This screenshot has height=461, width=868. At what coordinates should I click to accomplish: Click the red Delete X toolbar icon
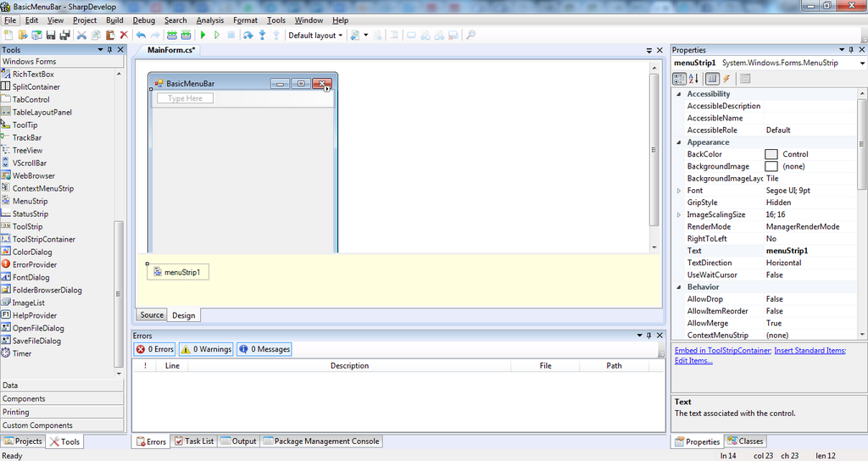point(124,35)
